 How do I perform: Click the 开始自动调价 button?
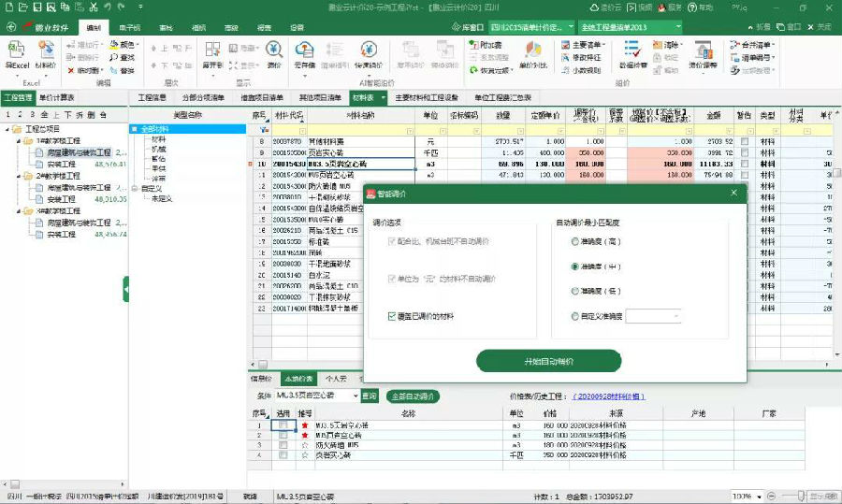tap(548, 361)
